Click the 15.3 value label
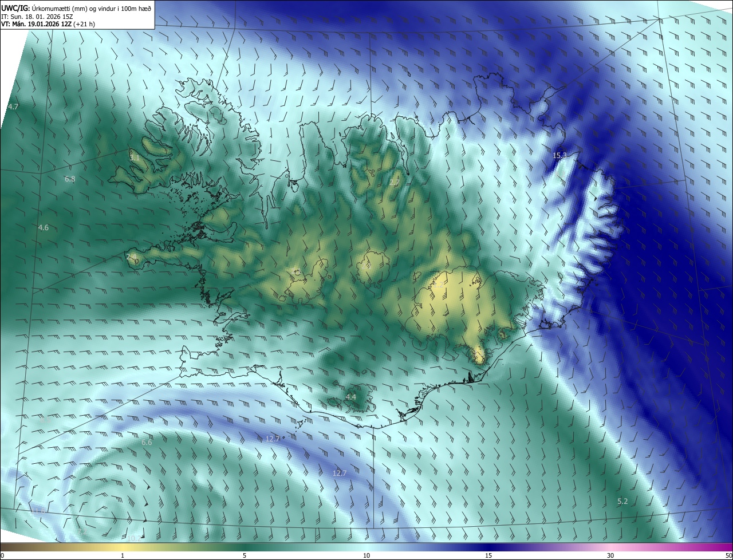 pos(559,156)
